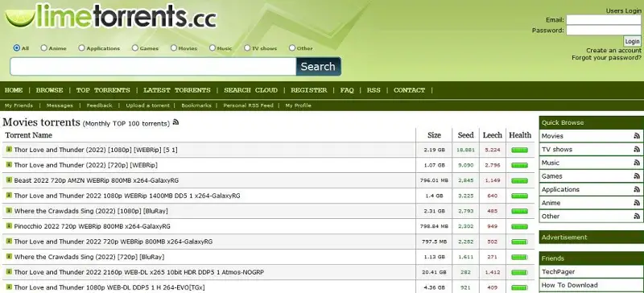This screenshot has height=293, width=644.
Task: Open Upload a torrent link
Action: pos(148,105)
